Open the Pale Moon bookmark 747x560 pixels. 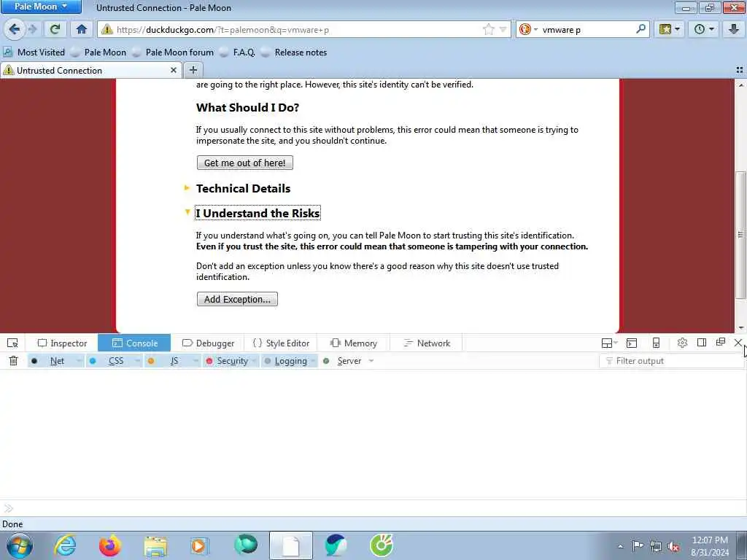[98, 52]
